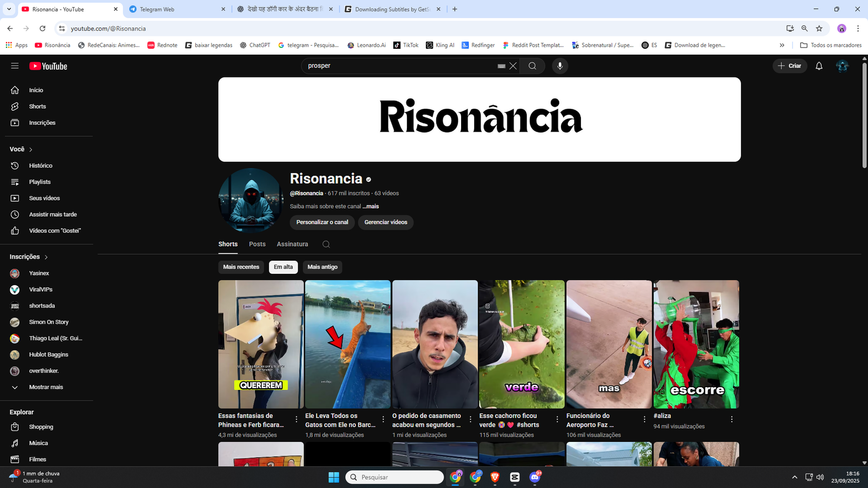Image resolution: width=868 pixels, height=488 pixels.
Task: Open Chrome zoom magnifier icon
Action: click(x=805, y=28)
